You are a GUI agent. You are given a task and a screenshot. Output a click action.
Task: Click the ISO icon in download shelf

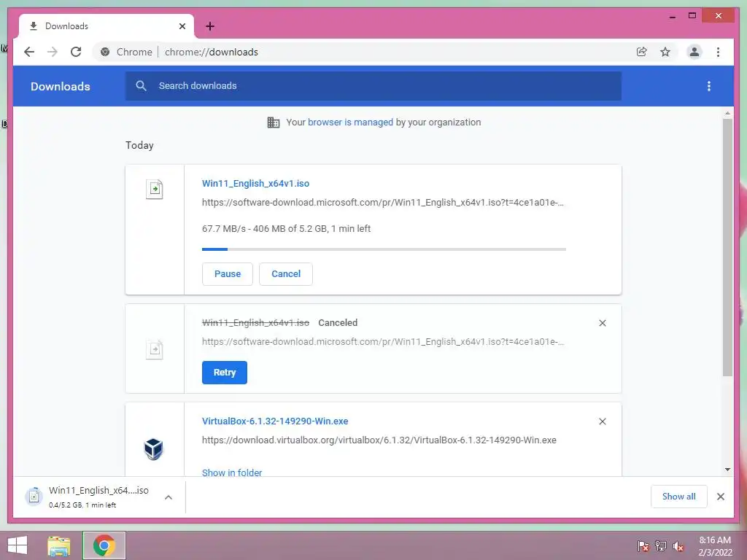pyautogui.click(x=34, y=497)
